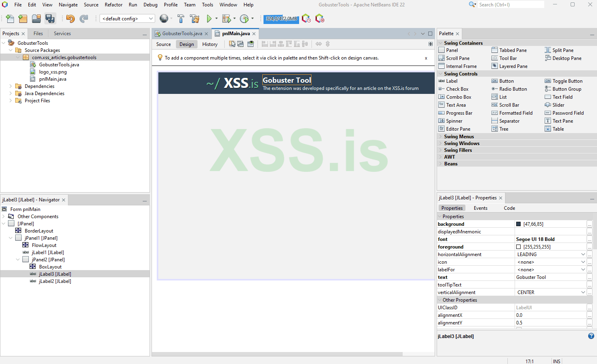This screenshot has height=364, width=597.
Task: Edit the text property value field
Action: pos(551,277)
